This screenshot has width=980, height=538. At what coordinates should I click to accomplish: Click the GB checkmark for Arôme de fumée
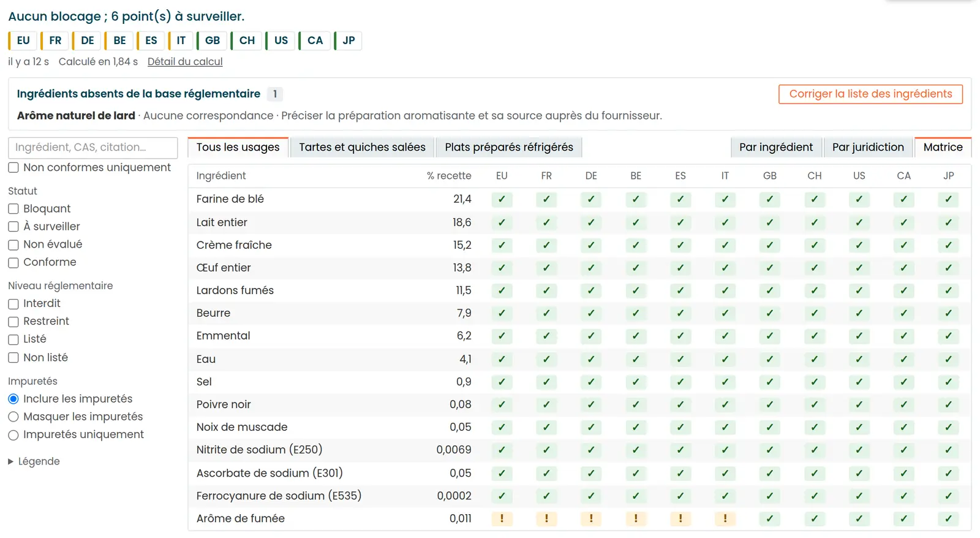(x=770, y=518)
